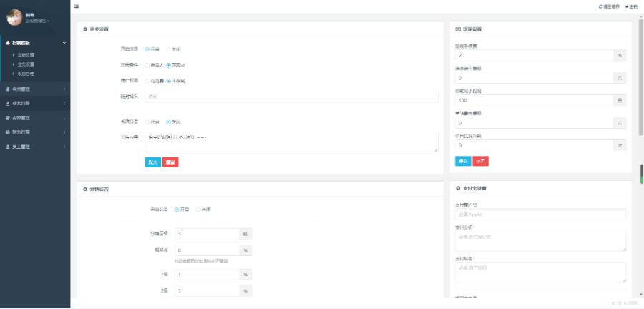The height and width of the screenshot is (309, 644).
Task: Select 不限制 for promotion permission
Action: pyautogui.click(x=168, y=81)
